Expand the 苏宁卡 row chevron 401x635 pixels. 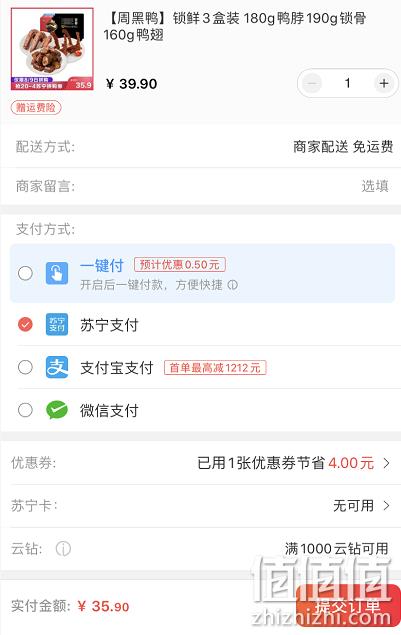click(x=386, y=505)
